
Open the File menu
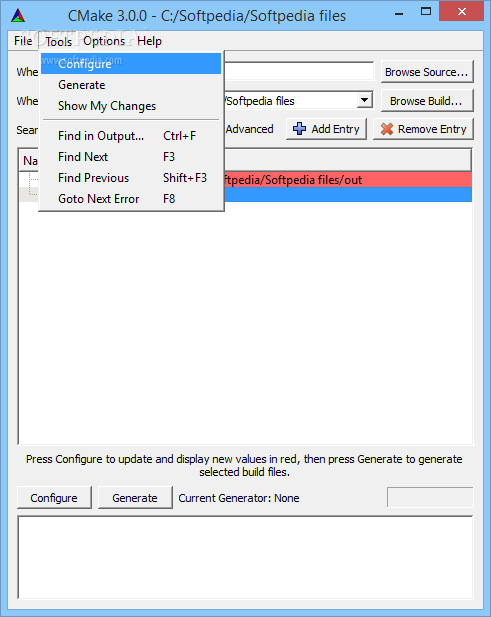[23, 41]
